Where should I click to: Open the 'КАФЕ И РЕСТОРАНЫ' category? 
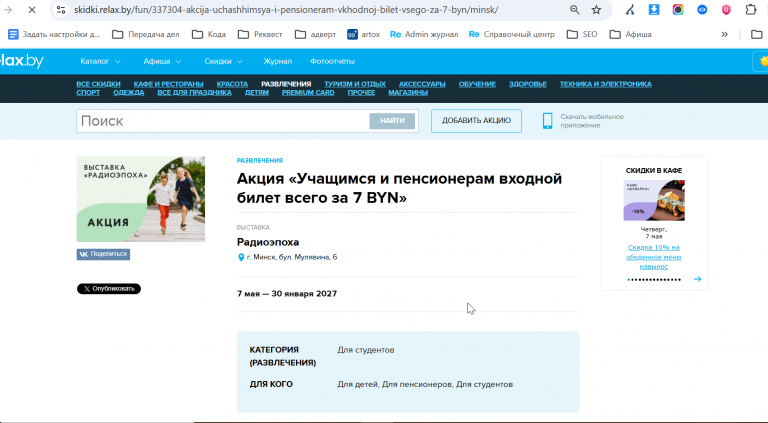pyautogui.click(x=168, y=84)
